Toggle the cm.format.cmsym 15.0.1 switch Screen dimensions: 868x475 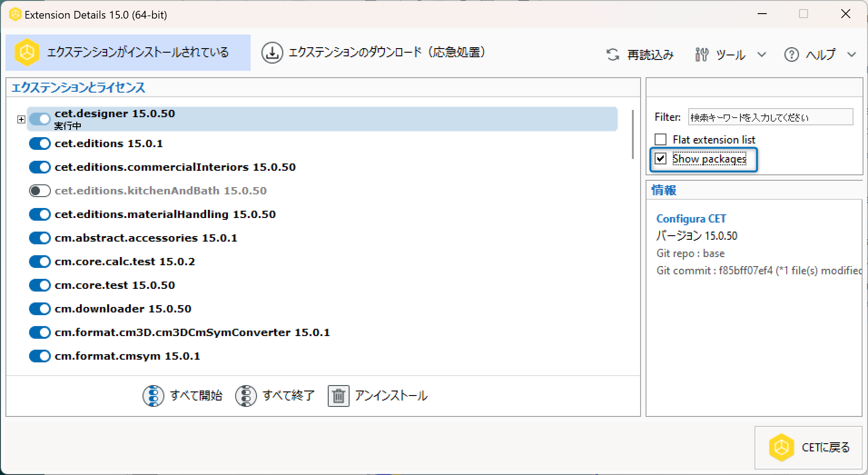pos(39,356)
